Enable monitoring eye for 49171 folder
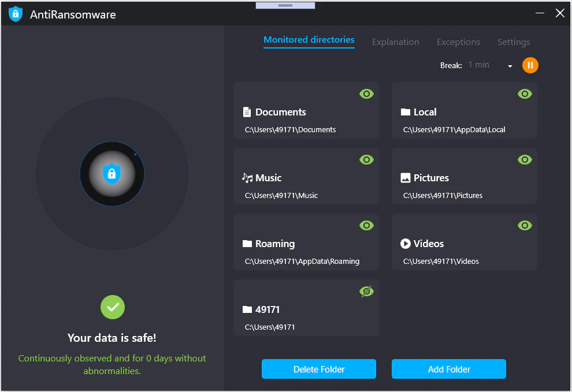 (x=366, y=292)
